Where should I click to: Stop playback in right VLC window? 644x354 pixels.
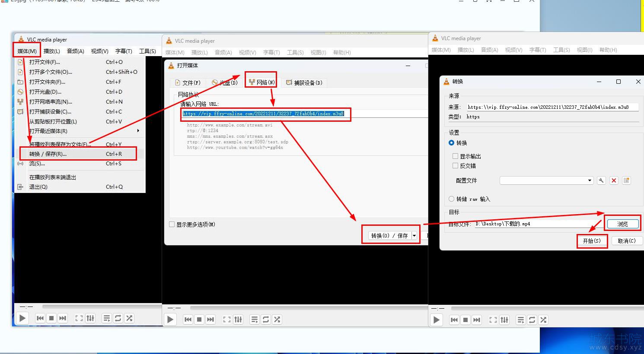pyautogui.click(x=465, y=320)
